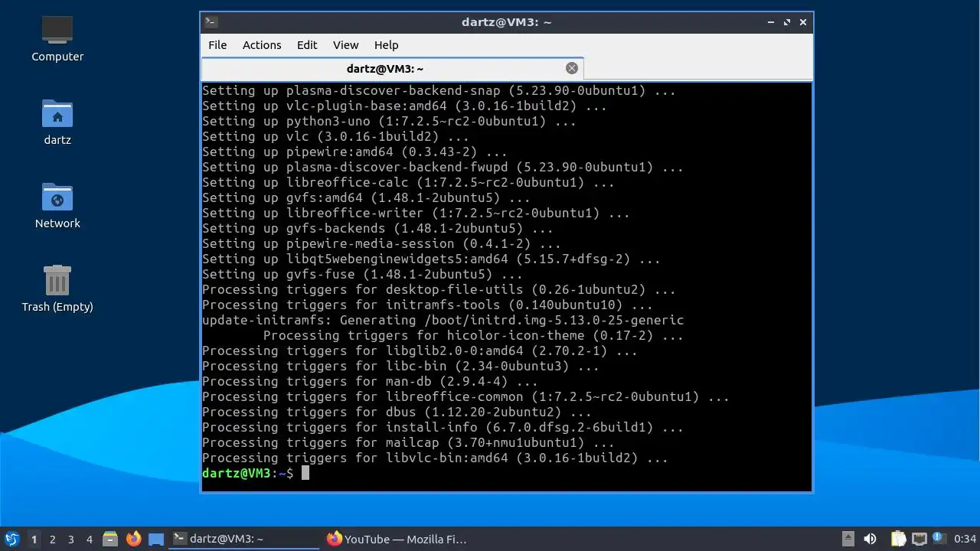Click 'Setting up pipewire:amd64' output line
Viewport: 980px width, 551px height.
tap(354, 152)
